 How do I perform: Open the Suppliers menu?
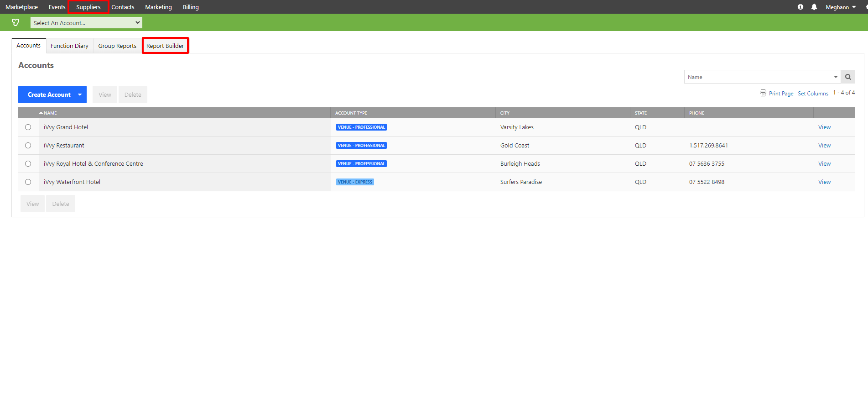88,7
